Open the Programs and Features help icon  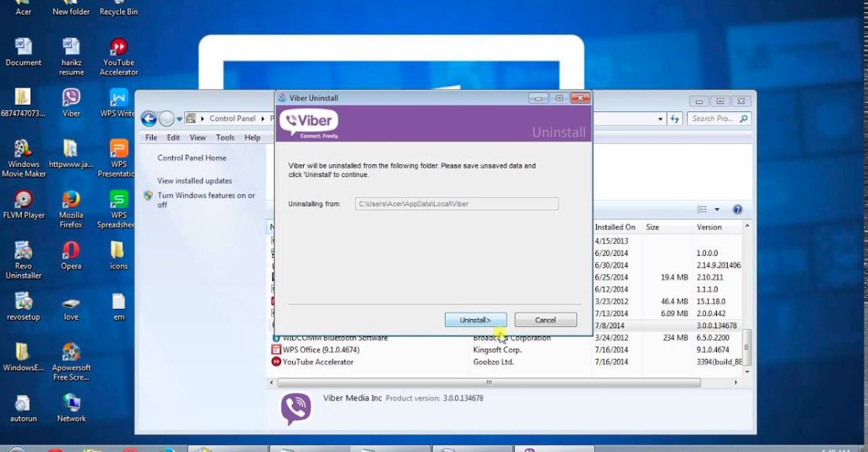click(737, 210)
